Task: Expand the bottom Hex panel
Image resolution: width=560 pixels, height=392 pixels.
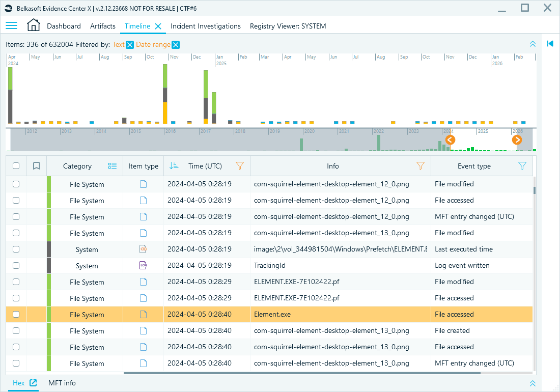Action: click(x=533, y=383)
